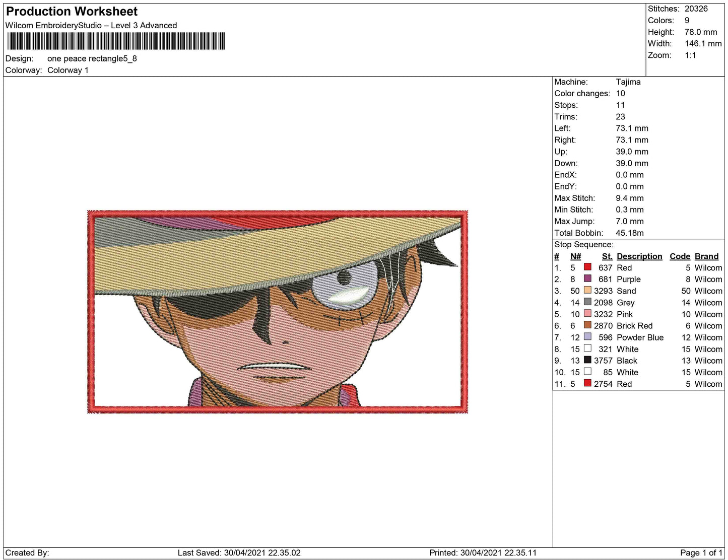Click the Red swatch for thread 2754
Viewport: 728px width, 560px height.
(587, 383)
